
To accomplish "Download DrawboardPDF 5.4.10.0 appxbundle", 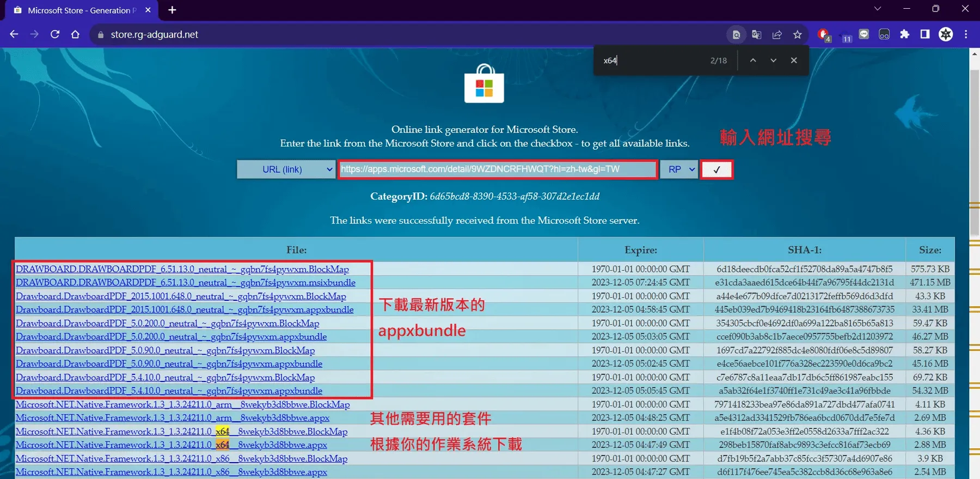I will pyautogui.click(x=169, y=391).
